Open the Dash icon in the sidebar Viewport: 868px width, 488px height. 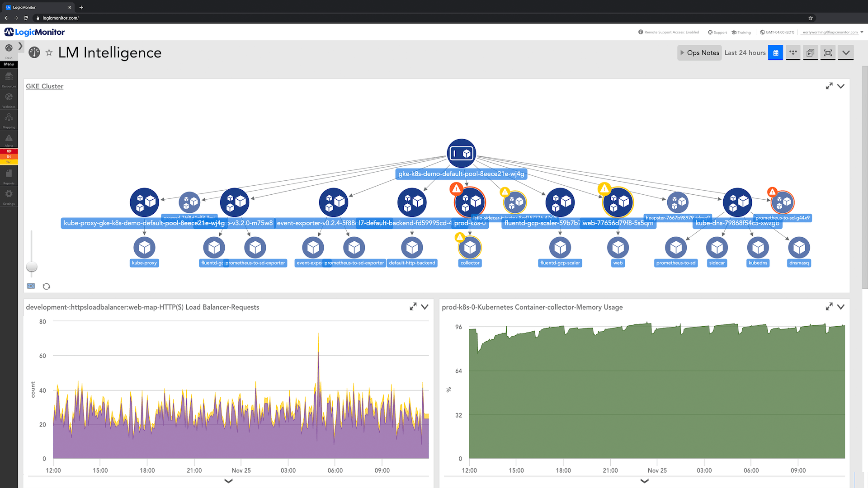point(9,51)
